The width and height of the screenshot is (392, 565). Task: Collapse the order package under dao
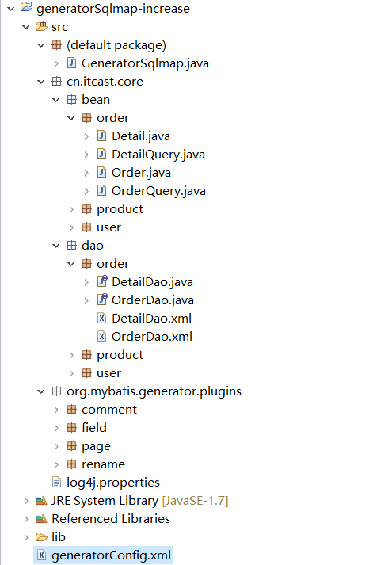click(x=71, y=264)
